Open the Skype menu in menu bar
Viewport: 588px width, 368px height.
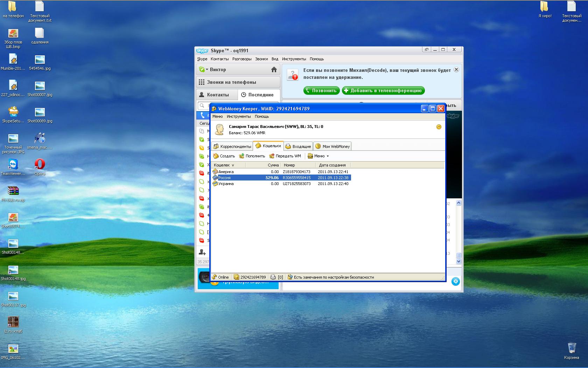202,59
